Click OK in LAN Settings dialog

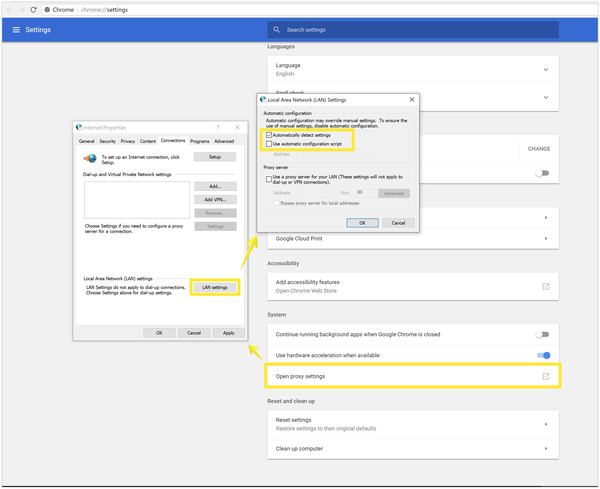362,223
